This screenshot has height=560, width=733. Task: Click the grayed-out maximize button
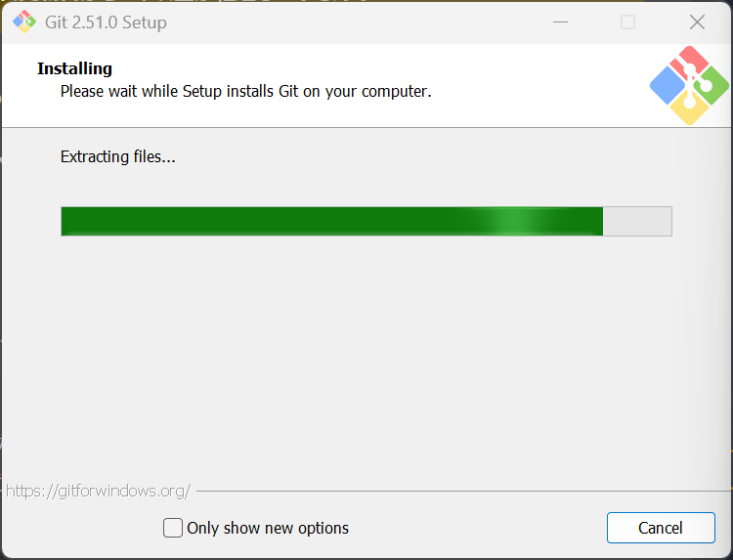[627, 22]
